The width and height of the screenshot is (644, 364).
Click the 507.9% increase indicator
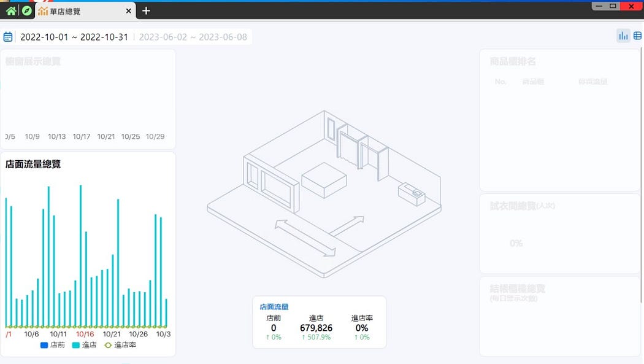pos(316,337)
